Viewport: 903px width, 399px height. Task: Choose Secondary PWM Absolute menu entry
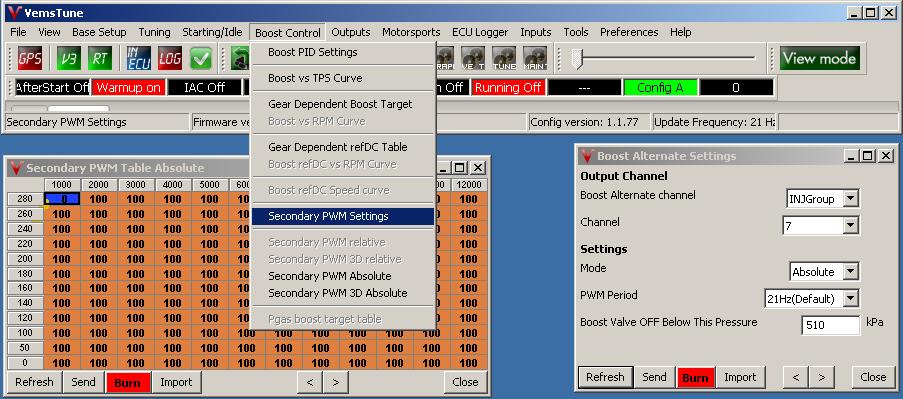point(343,276)
